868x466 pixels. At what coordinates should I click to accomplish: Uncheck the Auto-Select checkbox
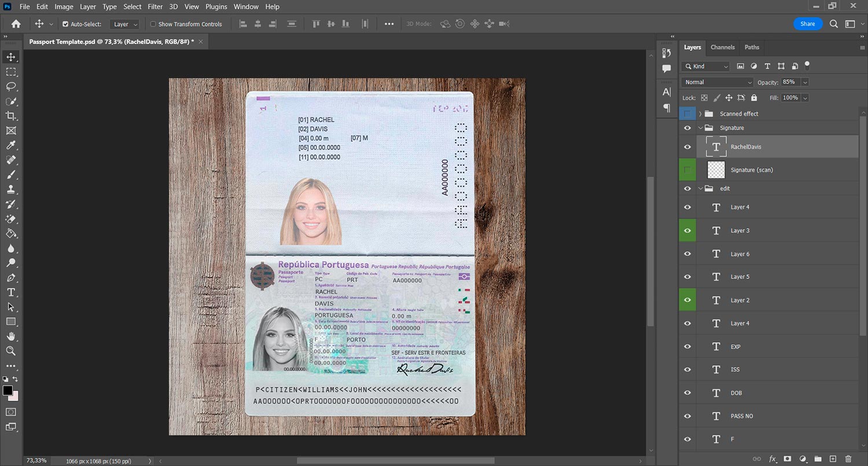coord(65,24)
